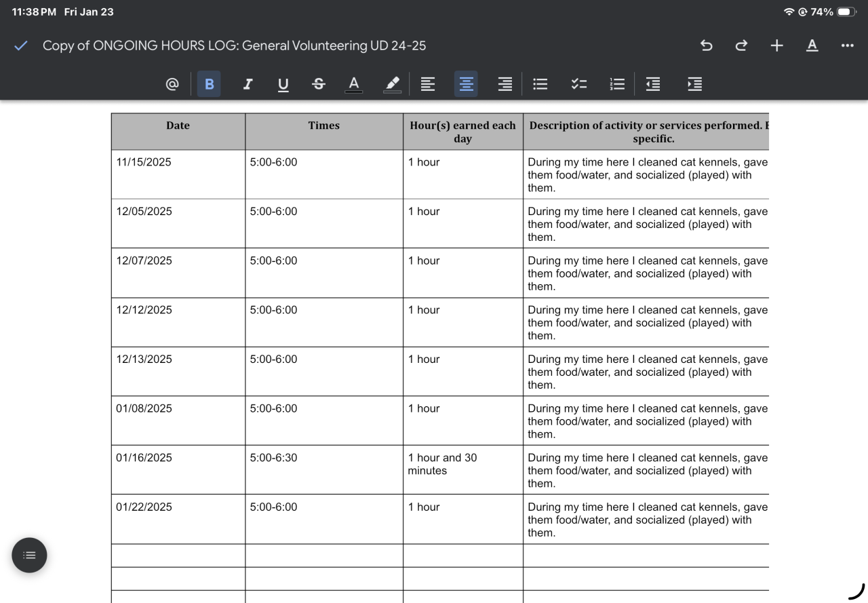Image resolution: width=868 pixels, height=603 pixels.
Task: Open the highlight color marker tool
Action: [x=392, y=84]
